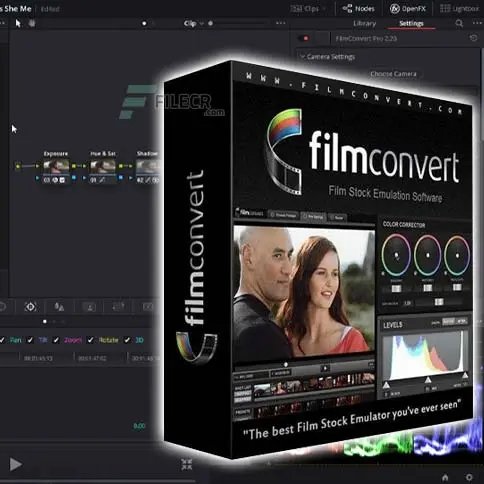The image size is (484, 484).
Task: Switch to the Library tab
Action: tap(364, 23)
